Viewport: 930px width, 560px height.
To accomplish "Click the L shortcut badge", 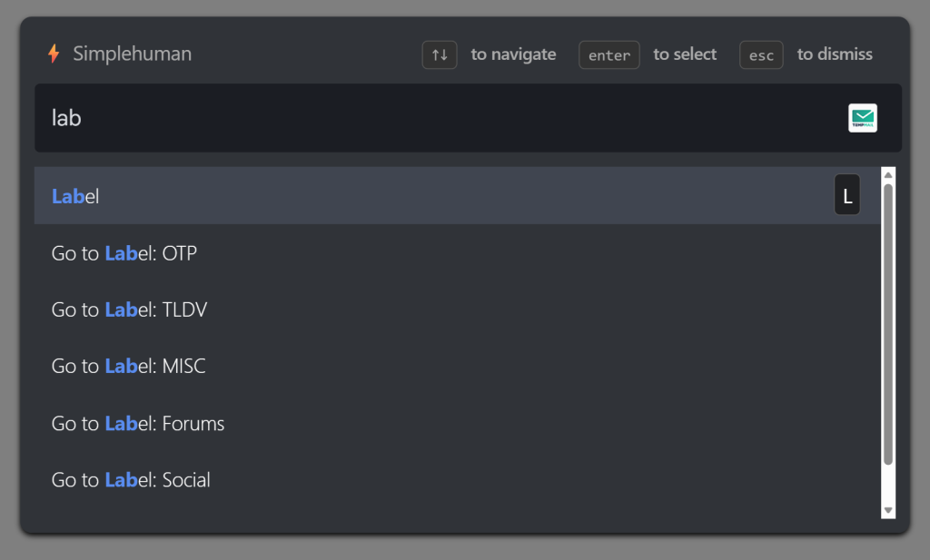I will click(x=847, y=196).
